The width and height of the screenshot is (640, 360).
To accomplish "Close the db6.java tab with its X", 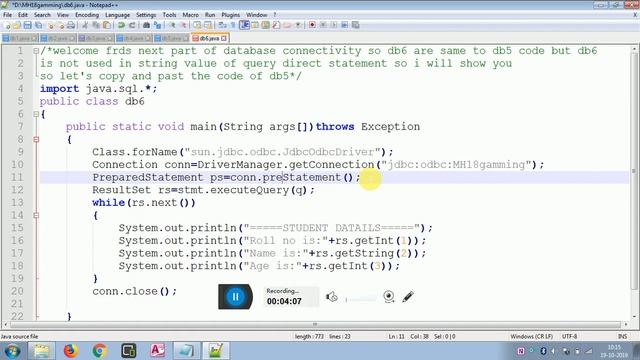I will coord(224,38).
